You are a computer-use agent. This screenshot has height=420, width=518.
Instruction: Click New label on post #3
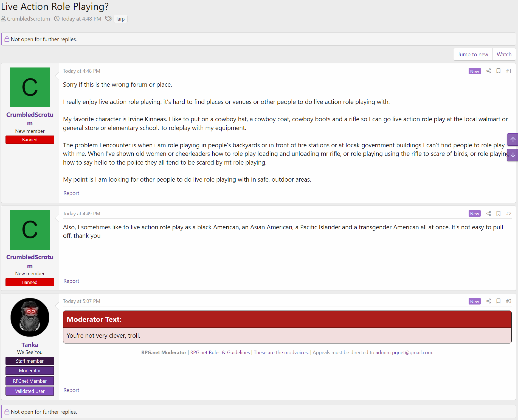pos(474,301)
